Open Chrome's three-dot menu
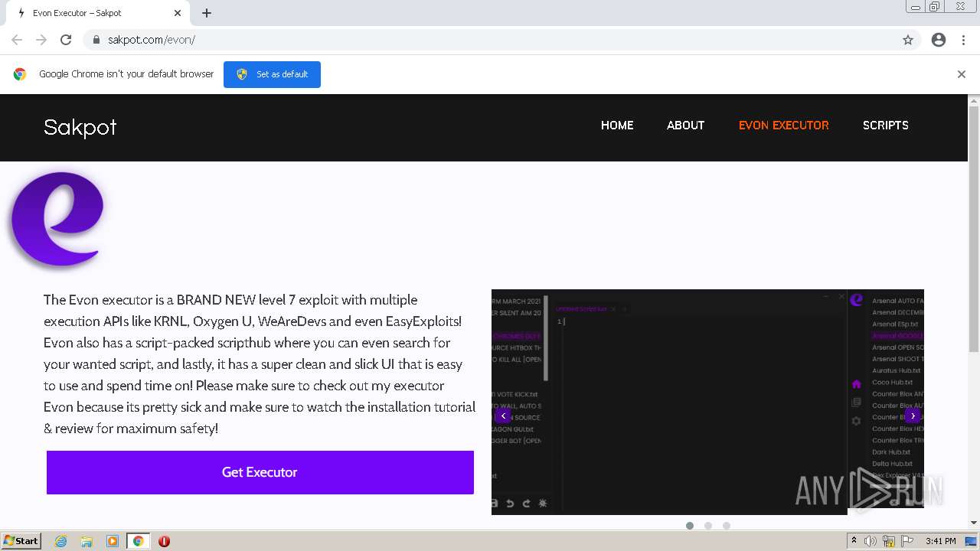This screenshot has width=980, height=551. [x=963, y=40]
